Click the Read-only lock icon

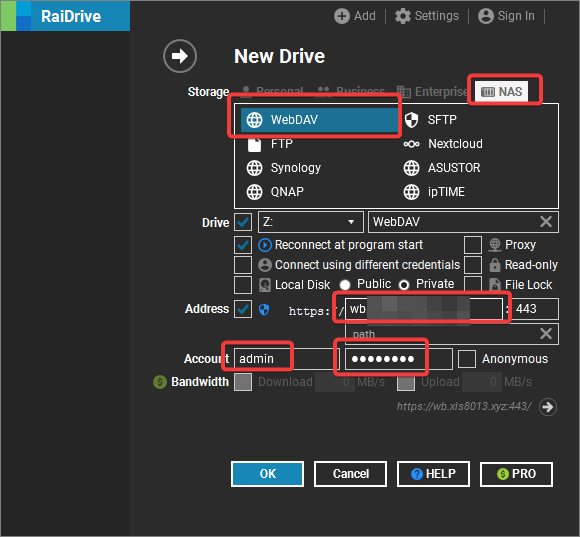coord(495,265)
